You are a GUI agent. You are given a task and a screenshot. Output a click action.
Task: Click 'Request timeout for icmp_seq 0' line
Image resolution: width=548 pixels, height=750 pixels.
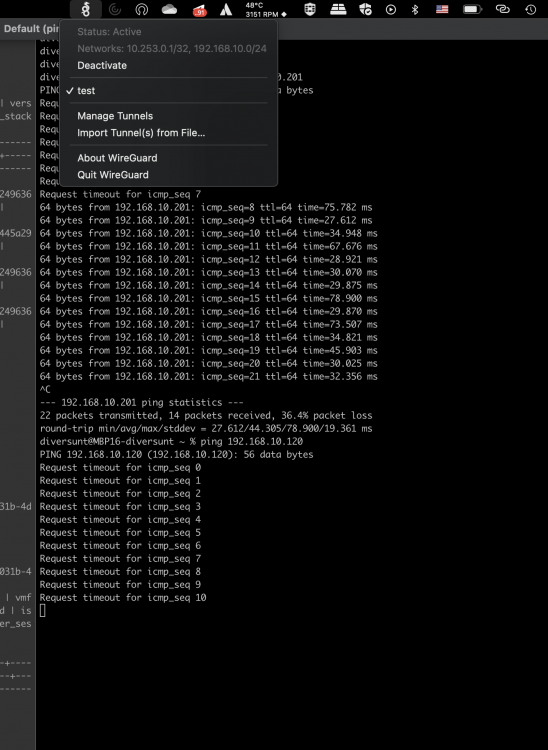(x=120, y=467)
